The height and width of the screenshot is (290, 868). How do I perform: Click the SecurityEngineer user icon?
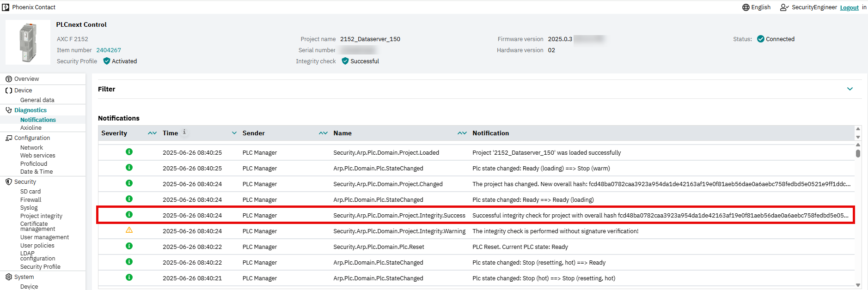(784, 7)
